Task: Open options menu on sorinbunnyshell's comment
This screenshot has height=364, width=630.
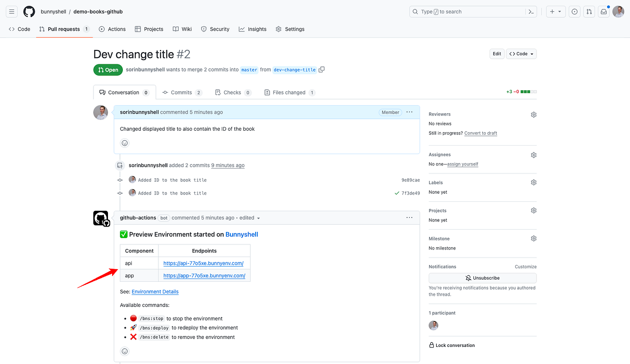Action: point(409,112)
